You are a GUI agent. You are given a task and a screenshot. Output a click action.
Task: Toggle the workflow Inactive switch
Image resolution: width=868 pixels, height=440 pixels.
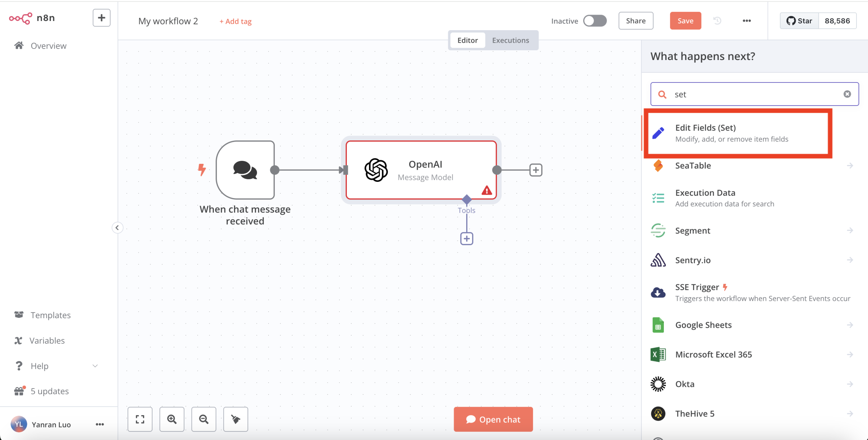point(595,21)
